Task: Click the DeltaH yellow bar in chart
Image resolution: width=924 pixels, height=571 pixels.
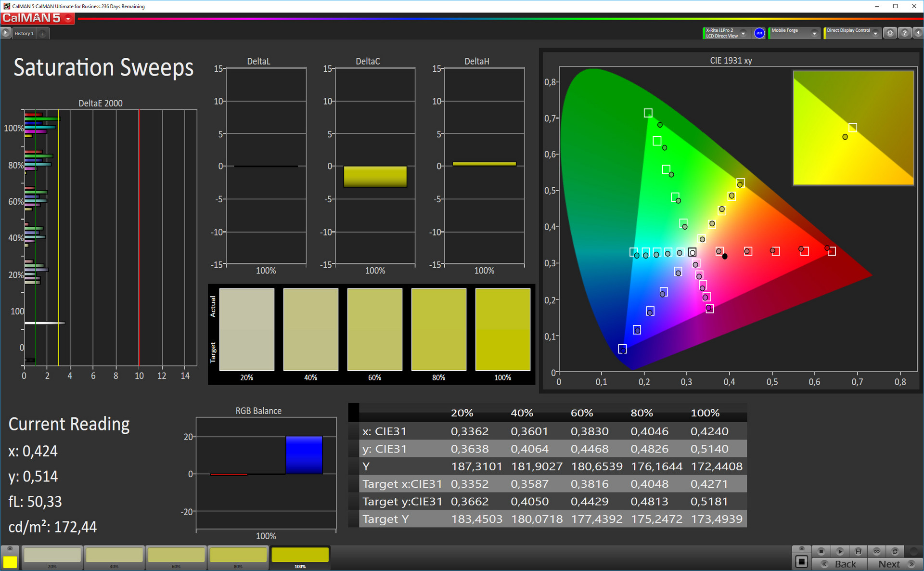Action: (x=484, y=164)
